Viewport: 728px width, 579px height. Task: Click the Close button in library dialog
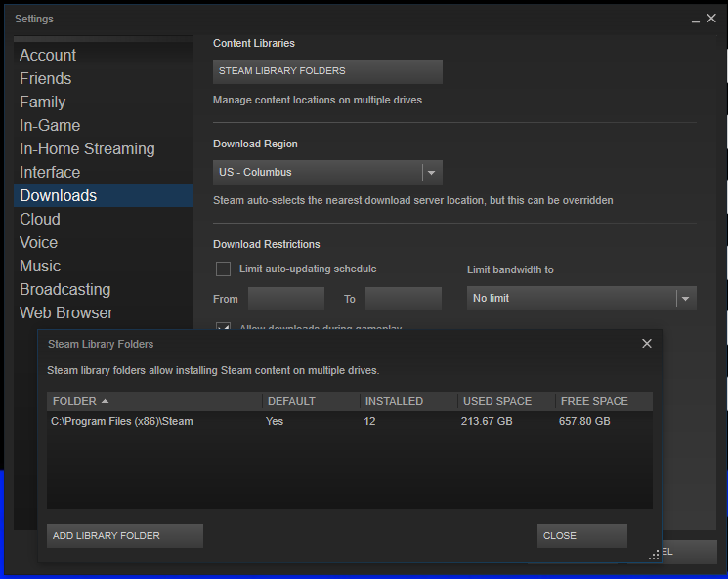coord(582,536)
